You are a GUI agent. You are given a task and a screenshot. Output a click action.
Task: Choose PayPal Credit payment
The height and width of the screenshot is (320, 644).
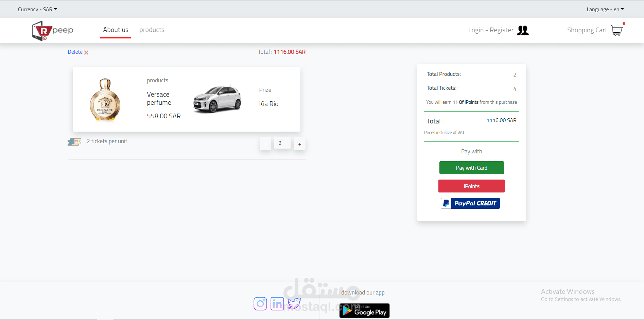point(470,203)
